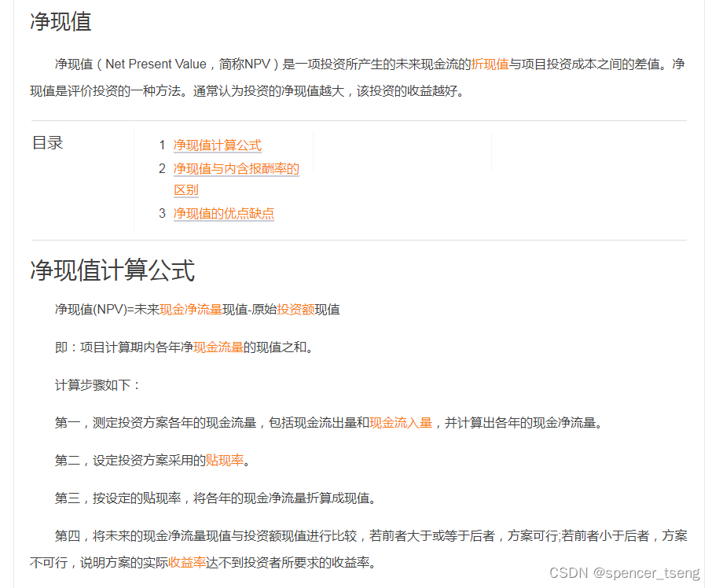Click contents number 1
Image resolution: width=712 pixels, height=588 pixels.
[162, 145]
